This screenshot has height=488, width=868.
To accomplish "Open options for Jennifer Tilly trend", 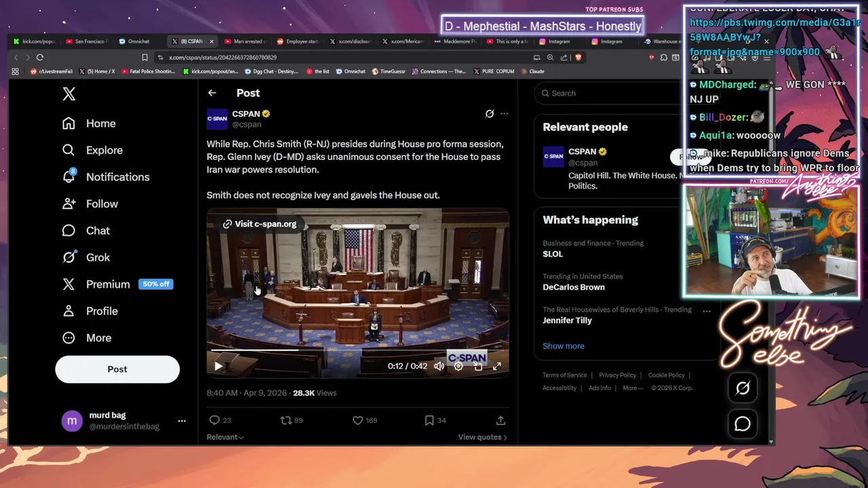I will coord(707,310).
